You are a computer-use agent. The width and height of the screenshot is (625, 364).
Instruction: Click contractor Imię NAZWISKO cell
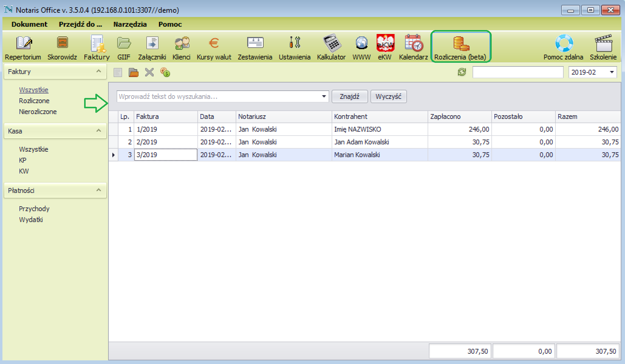point(380,129)
